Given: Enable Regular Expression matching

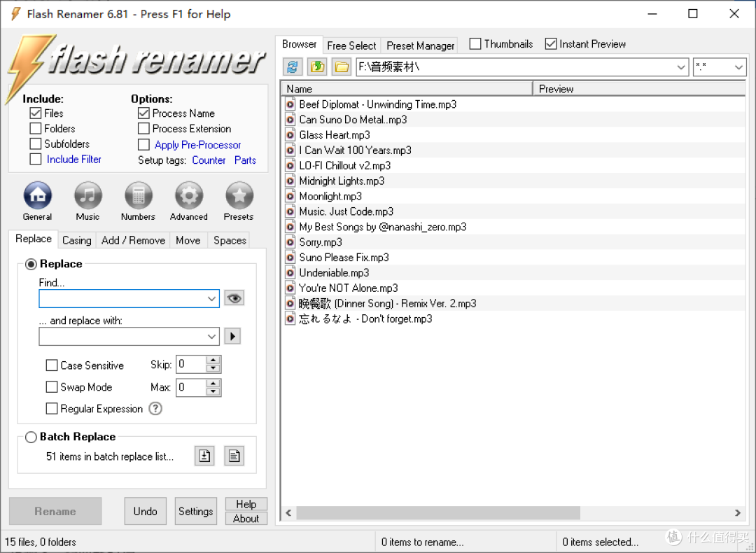Looking at the screenshot, I should pyautogui.click(x=52, y=409).
